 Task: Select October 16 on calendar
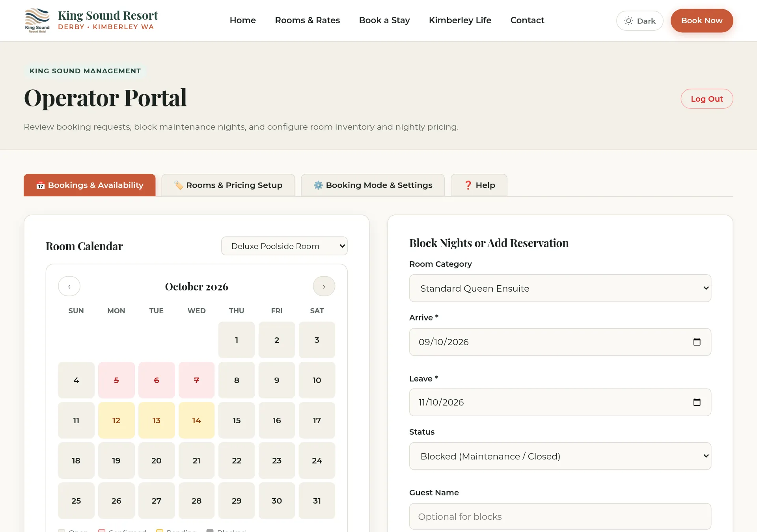(x=276, y=420)
